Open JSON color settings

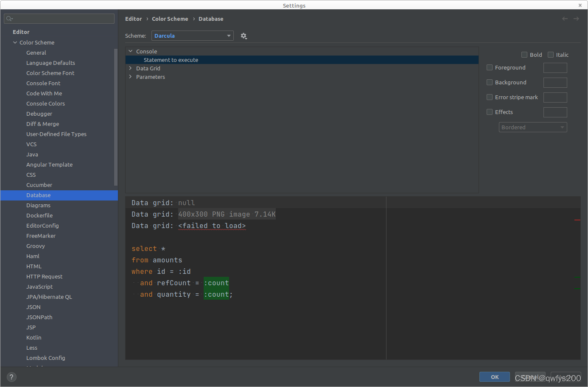(x=34, y=307)
